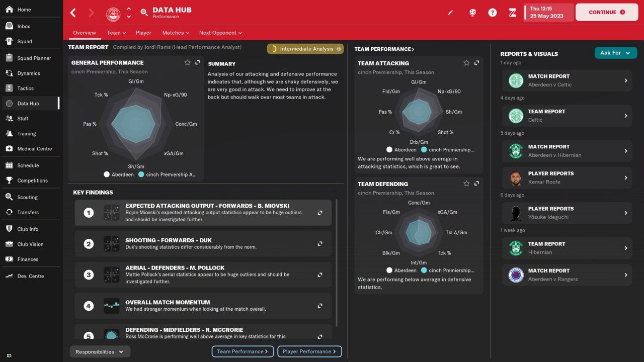The image size is (644, 362).
Task: Click the Home sidebar icon
Action: coord(9,10)
